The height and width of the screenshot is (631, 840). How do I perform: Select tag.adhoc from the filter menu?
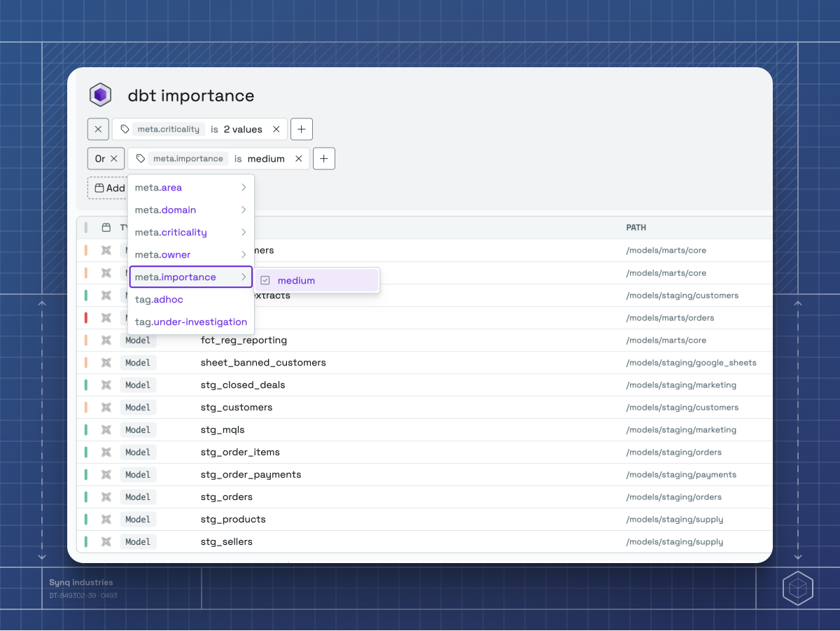click(159, 299)
